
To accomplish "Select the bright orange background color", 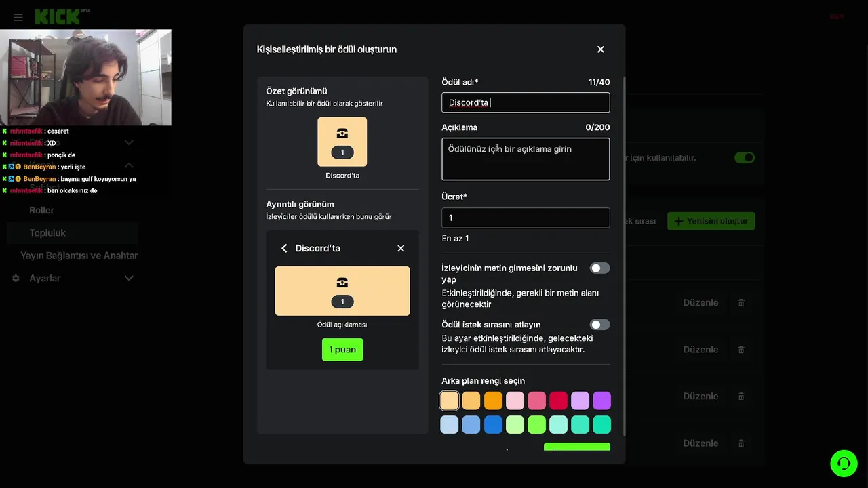I will [x=493, y=401].
